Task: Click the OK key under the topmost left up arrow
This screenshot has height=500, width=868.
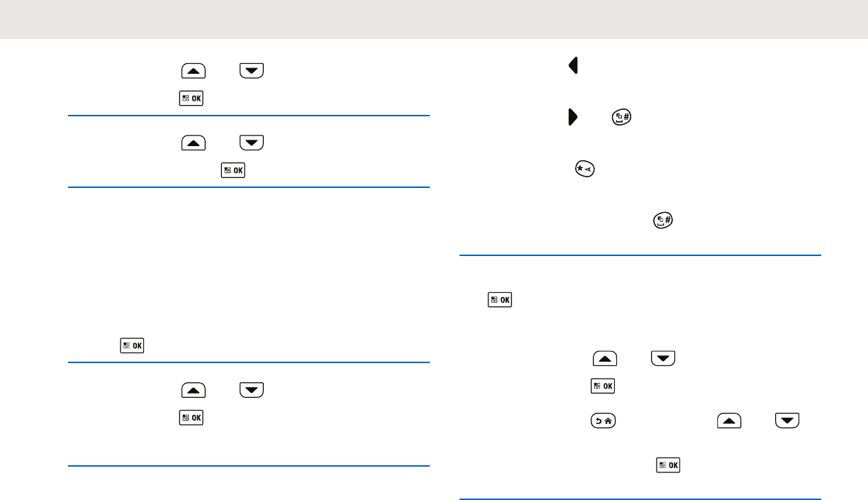Action: pos(191,99)
